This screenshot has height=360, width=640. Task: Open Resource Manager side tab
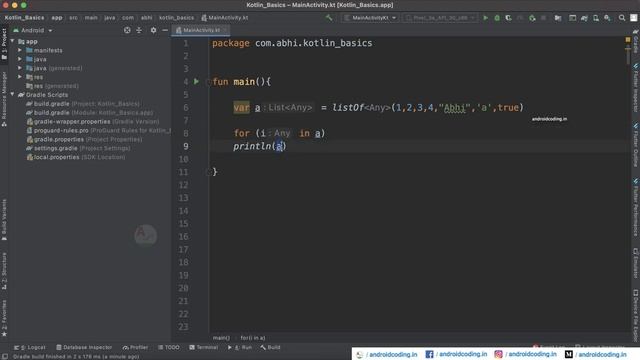click(4, 99)
